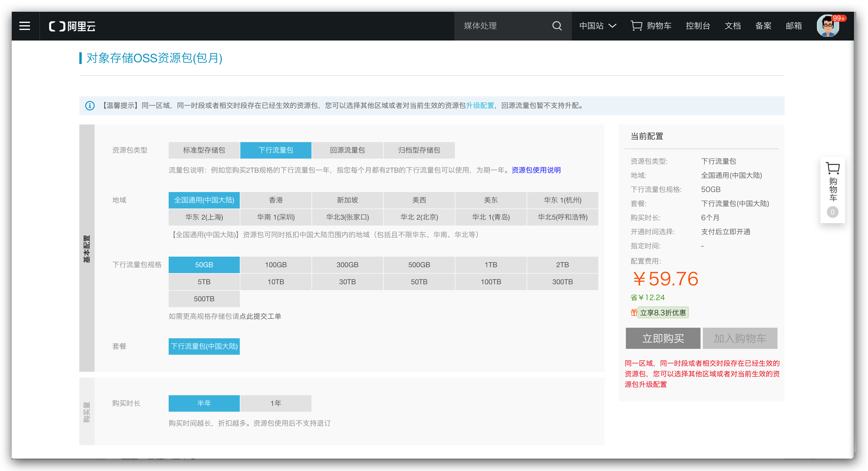Open floating shopping cart widget
This screenshot has width=868, height=471.
[x=833, y=190]
